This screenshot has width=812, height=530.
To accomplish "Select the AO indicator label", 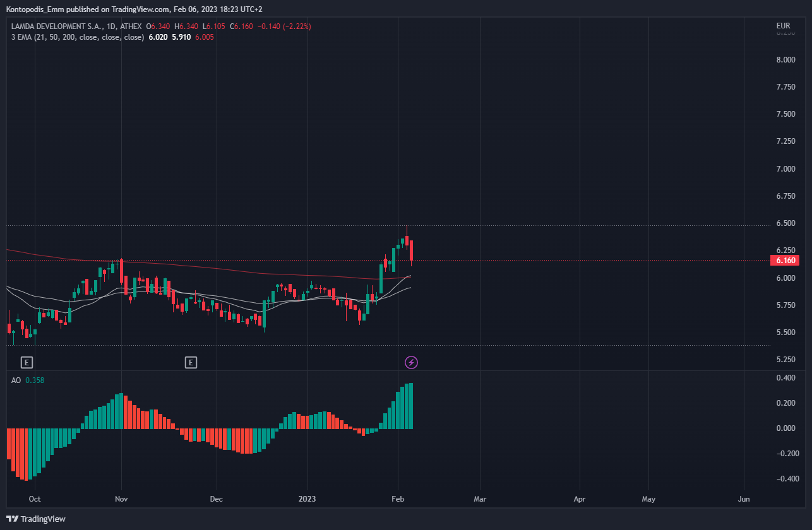I will click(x=16, y=380).
